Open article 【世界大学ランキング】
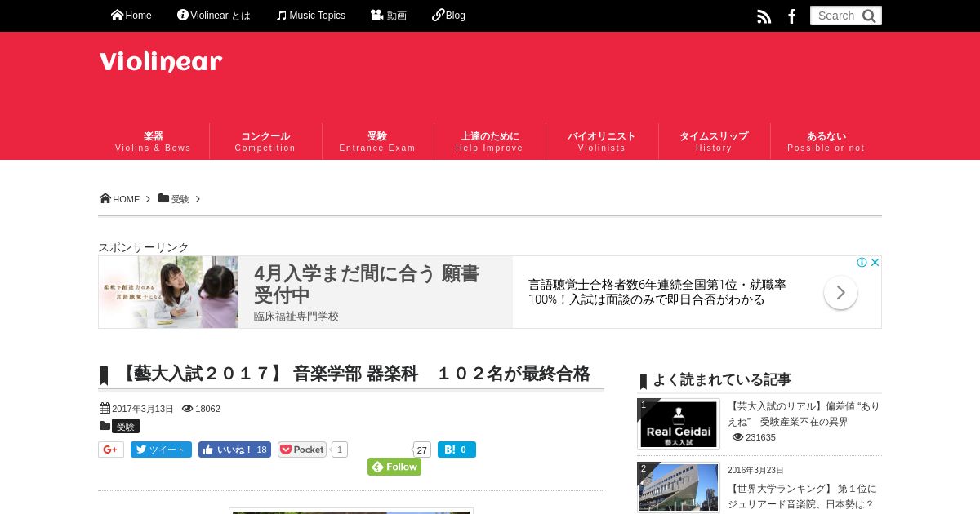Image resolution: width=980 pixels, height=514 pixels. coord(802,496)
